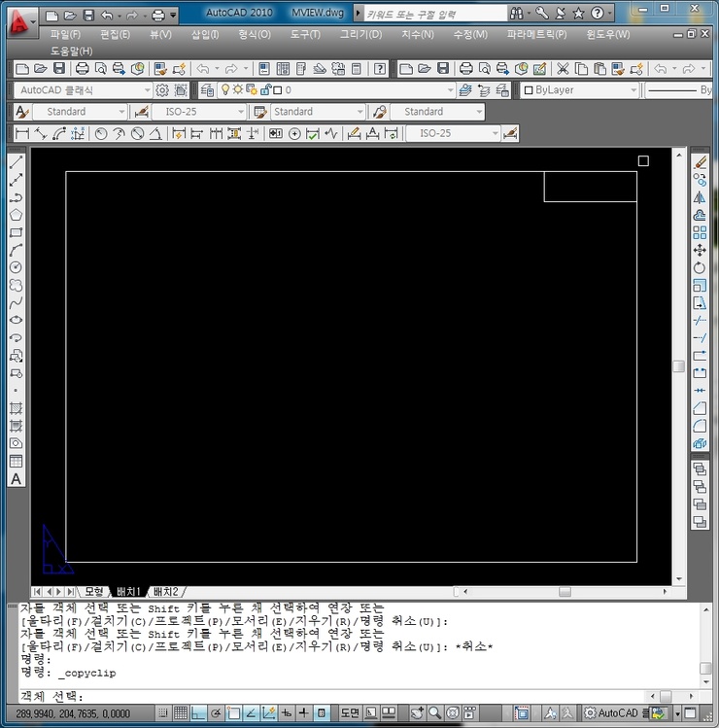Screen dimensions: 719x728
Task: Open the ISO-25 dropdown on dimension toolbar
Action: tap(453, 133)
